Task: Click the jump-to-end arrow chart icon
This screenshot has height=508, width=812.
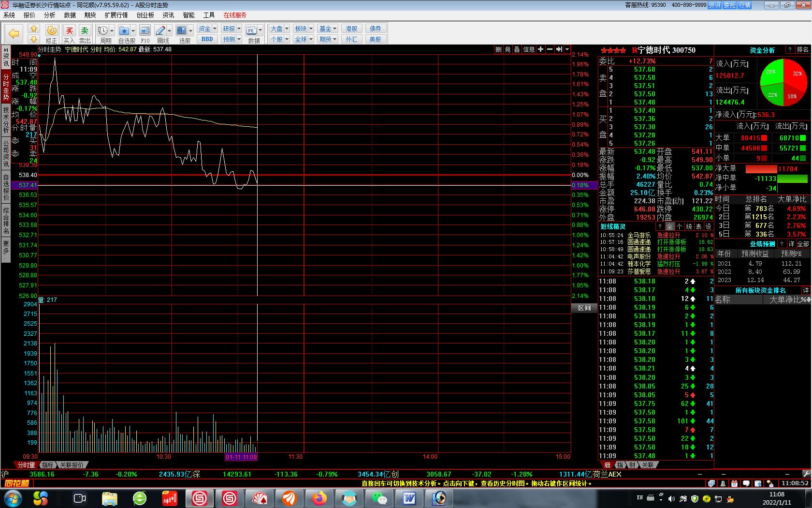Action: 559,49
